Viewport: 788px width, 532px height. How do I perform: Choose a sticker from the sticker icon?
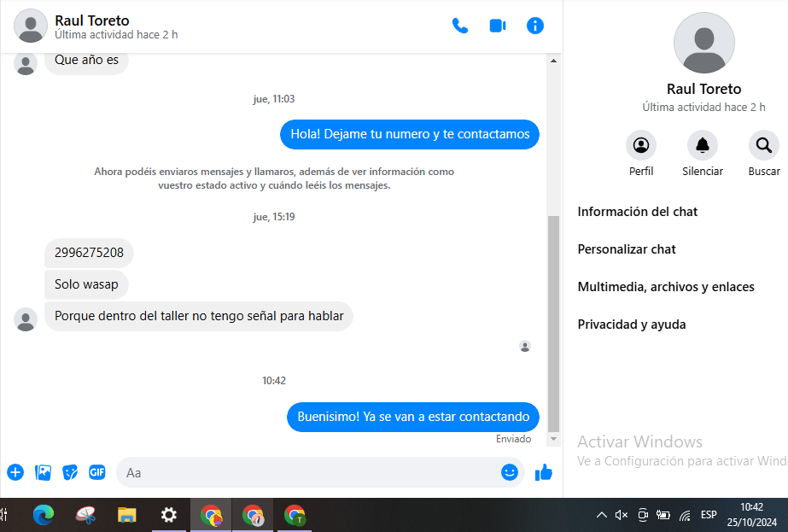point(70,472)
